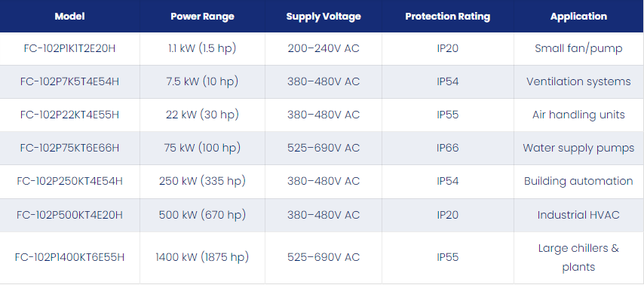
Task: Select model FC-102P22KT4E55H cell
Action: click(x=70, y=115)
